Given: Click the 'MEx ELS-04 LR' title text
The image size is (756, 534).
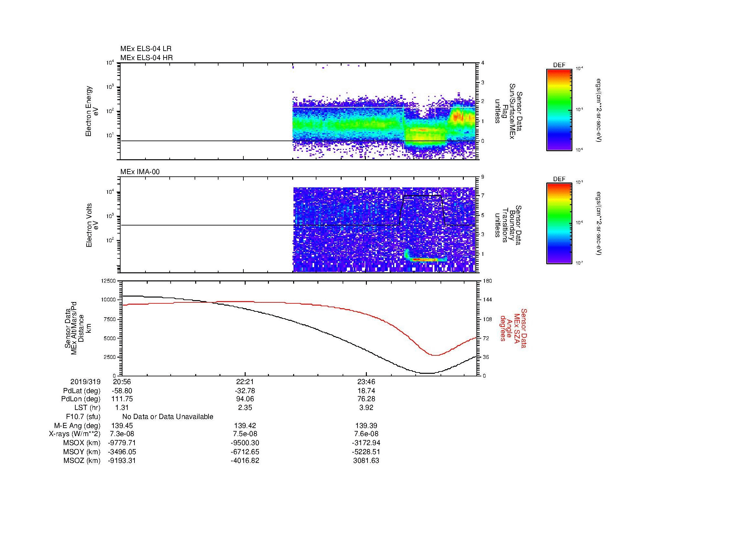Looking at the screenshot, I should pyautogui.click(x=146, y=49).
